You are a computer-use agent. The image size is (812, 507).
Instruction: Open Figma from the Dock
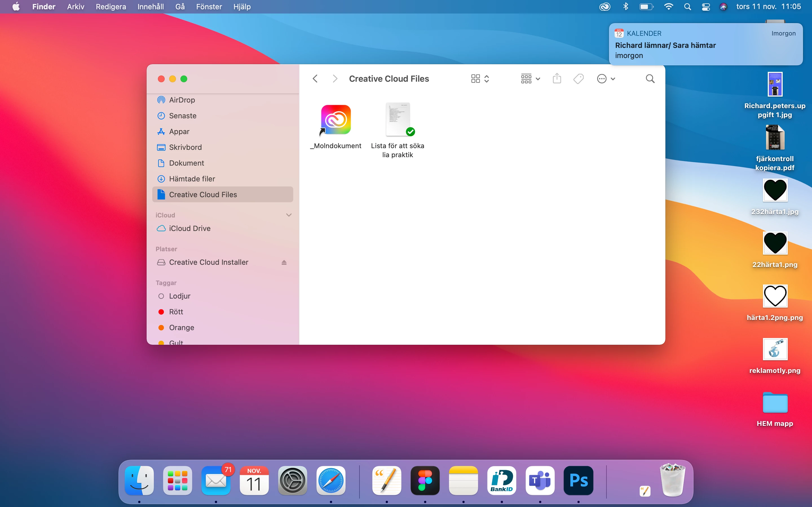(x=425, y=481)
